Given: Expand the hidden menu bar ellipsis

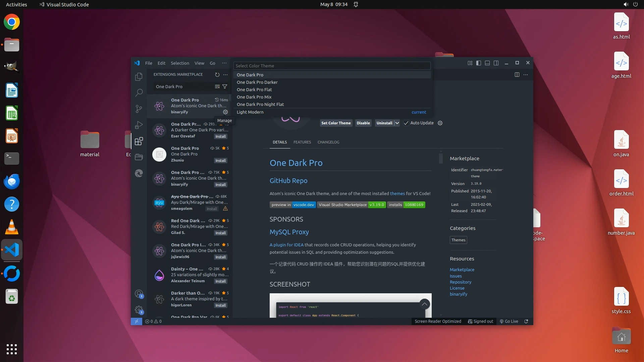Looking at the screenshot, I should [224, 63].
